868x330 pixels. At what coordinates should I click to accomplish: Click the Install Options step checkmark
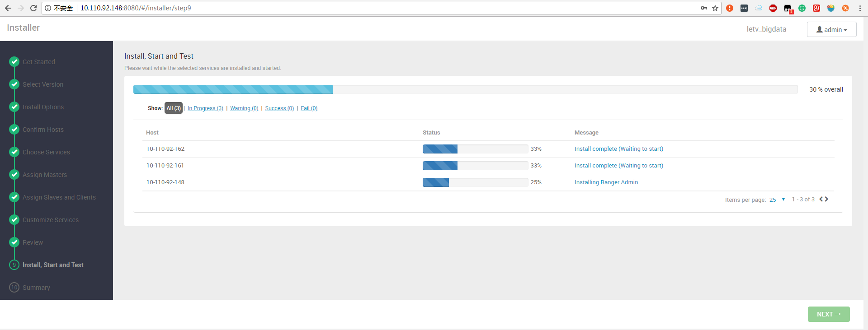(x=14, y=107)
